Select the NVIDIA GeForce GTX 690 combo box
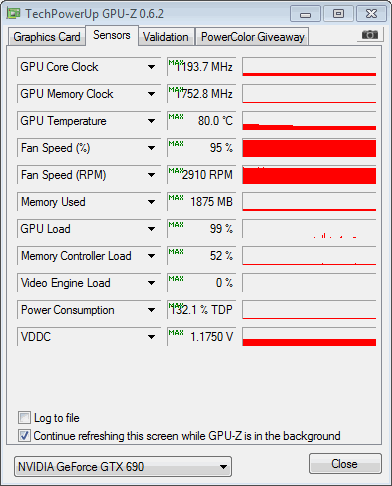The image size is (392, 486). point(123,467)
